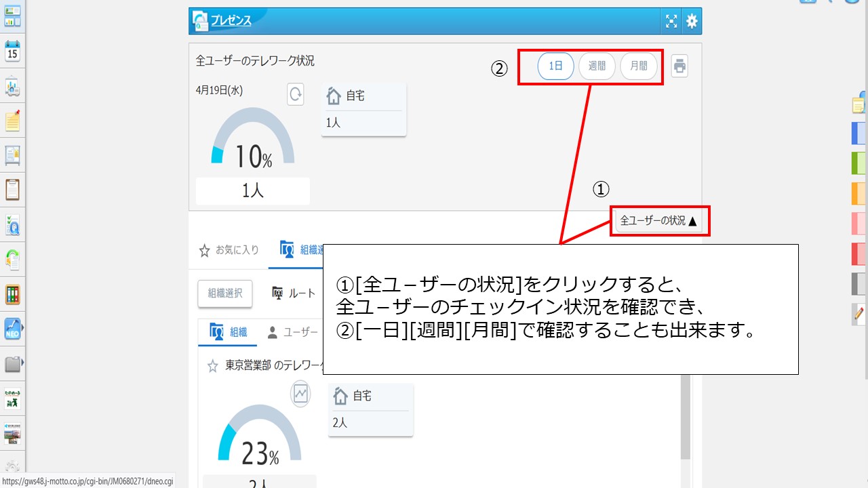Open the brown clipboard icon in left sidebar
Viewport: 868px width, 488px height.
[12, 190]
